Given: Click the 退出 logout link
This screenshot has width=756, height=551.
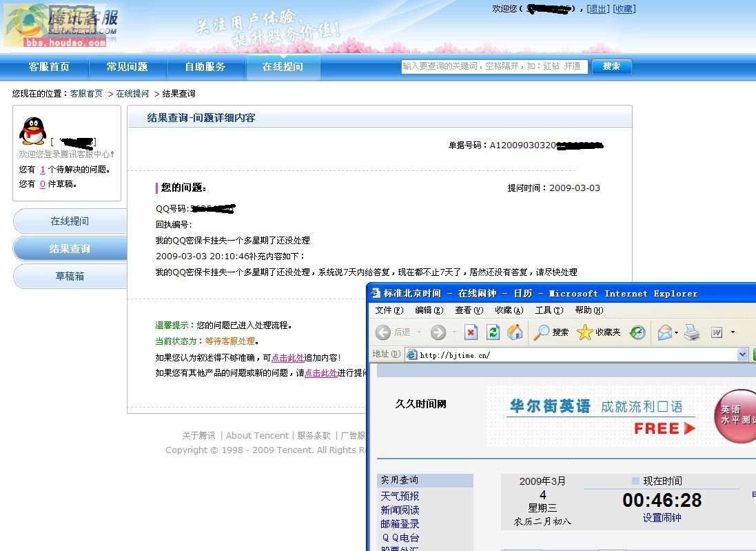Looking at the screenshot, I should coord(598,9).
